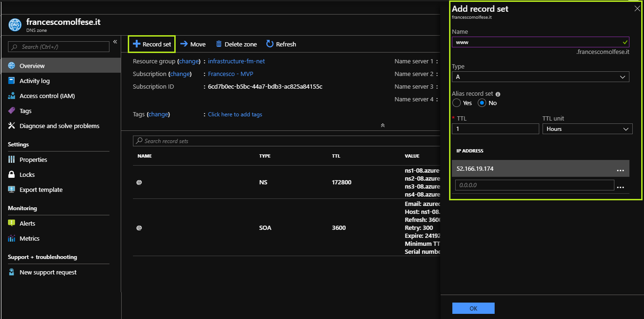Click the empty 0.0.0.0 IP address field
The image size is (644, 319).
535,185
